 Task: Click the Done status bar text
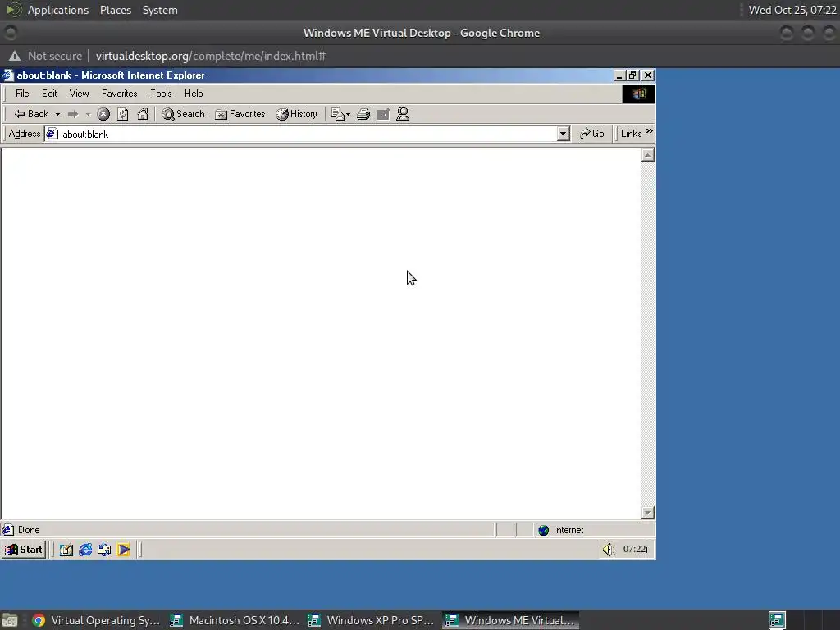point(29,530)
